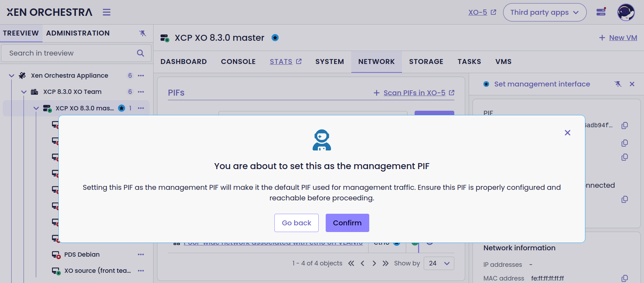Open the VMs tab

503,62
